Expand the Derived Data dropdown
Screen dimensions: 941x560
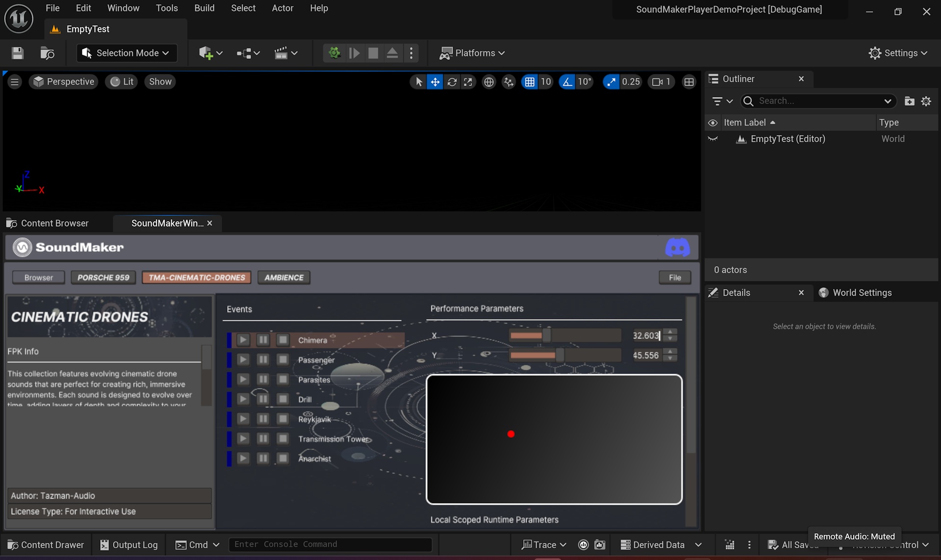tap(661, 545)
